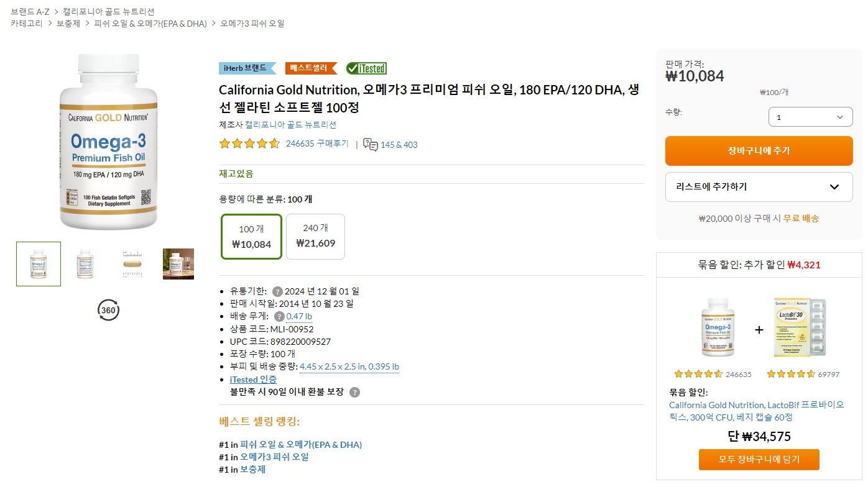Click the iTested verification badge icon
This screenshot has width=868, height=487.
366,68
